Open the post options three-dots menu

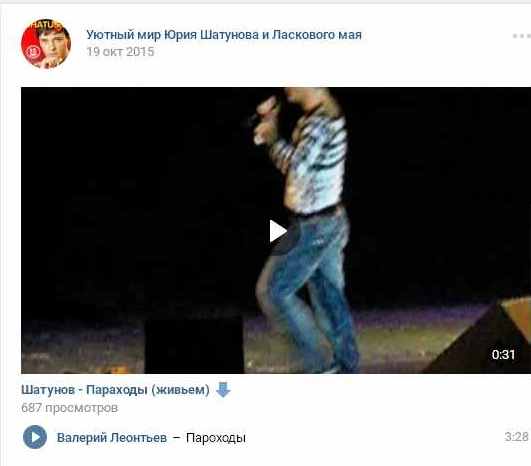pos(522,36)
